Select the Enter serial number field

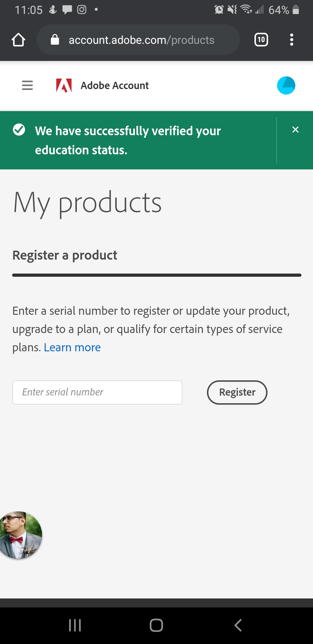pyautogui.click(x=97, y=392)
